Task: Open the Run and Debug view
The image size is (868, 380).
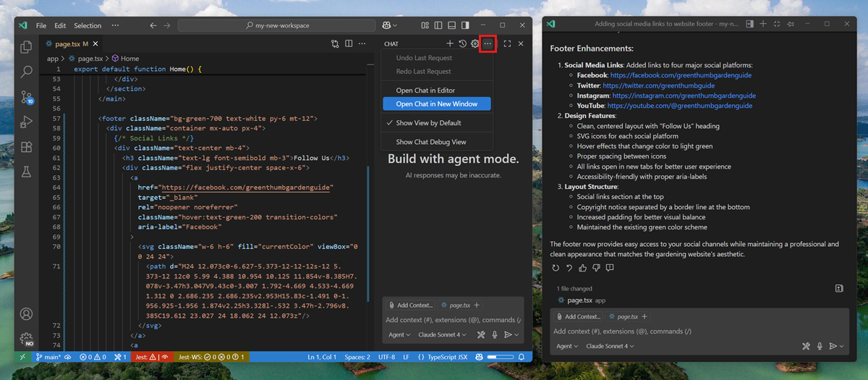Action: [x=26, y=122]
